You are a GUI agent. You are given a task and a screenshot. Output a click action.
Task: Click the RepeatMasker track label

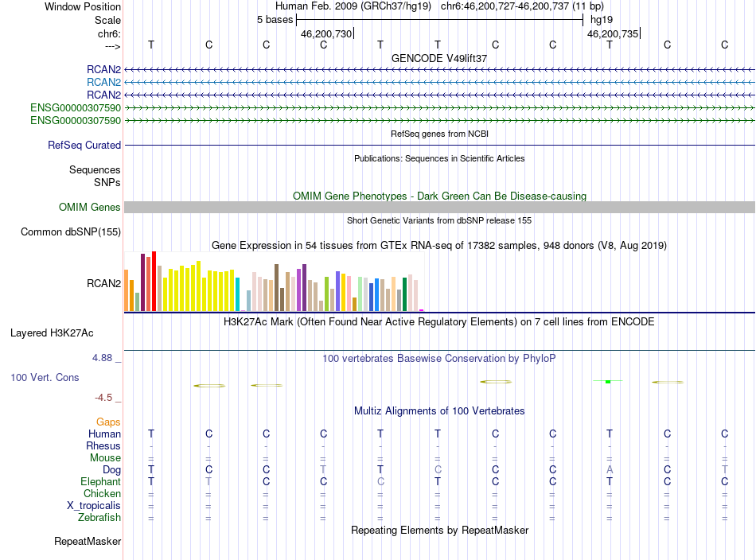88,542
